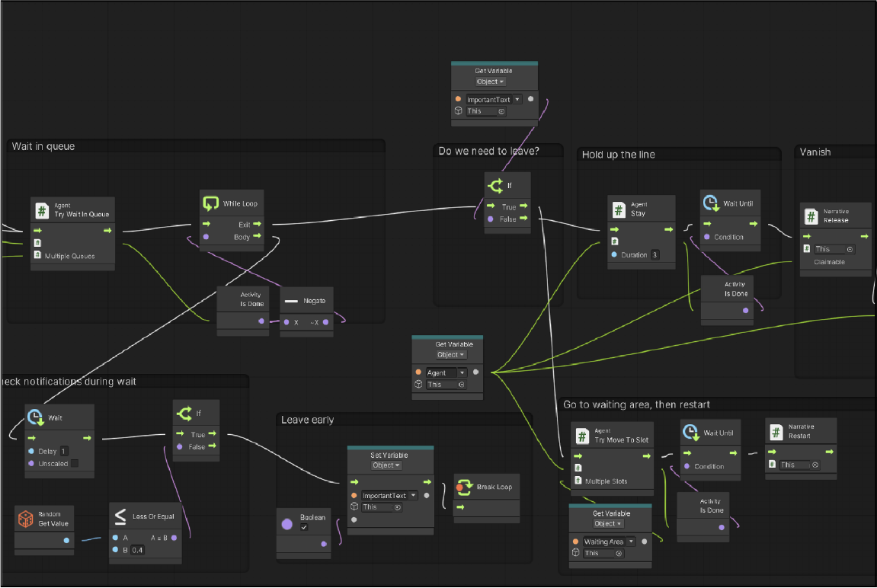
Task: Click the Negate node minus icon
Action: coord(291,301)
